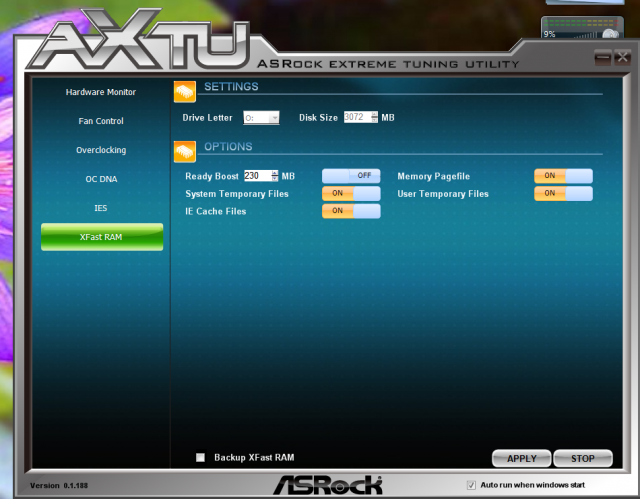Switch to Fan Control page

point(101,121)
